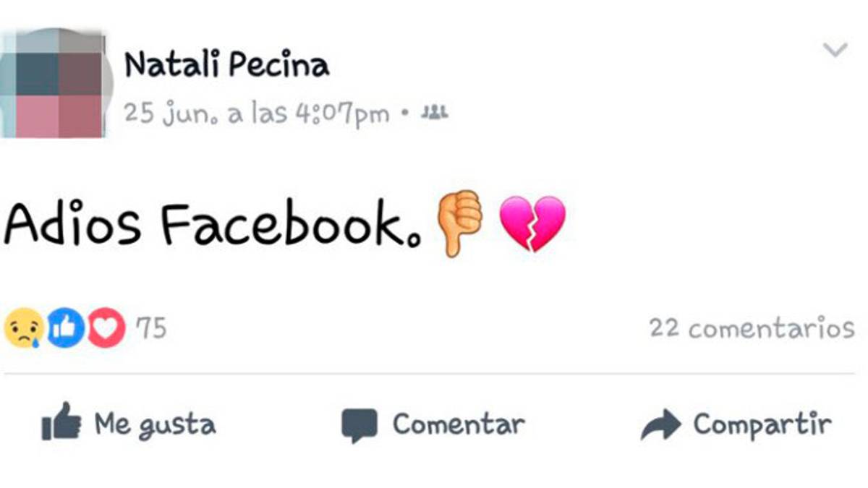Show who reacted via the 75 count
The width and height of the screenshot is (868, 488).
151,329
